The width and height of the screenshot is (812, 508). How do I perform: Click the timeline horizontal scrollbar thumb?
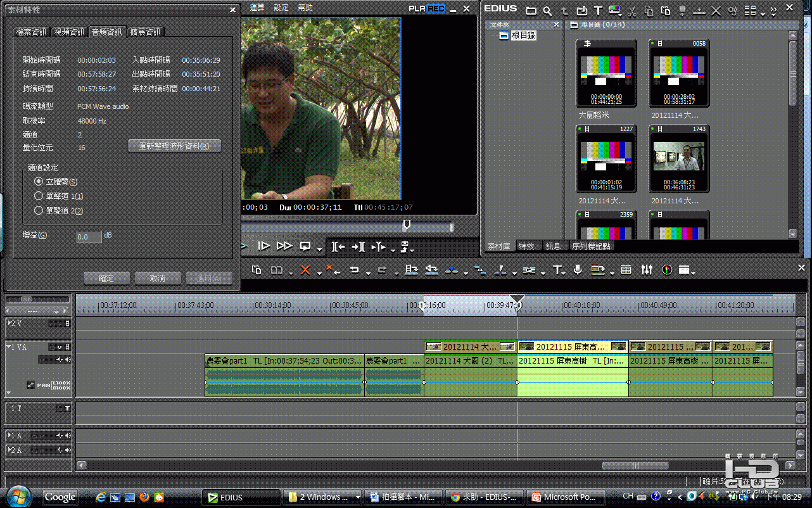(635, 466)
